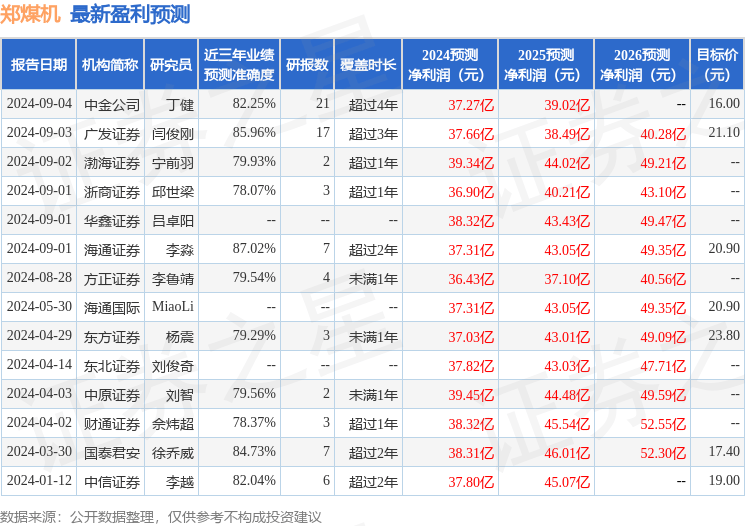
Task: Click 2026 profit value 40.28亿
Action: click(x=663, y=134)
